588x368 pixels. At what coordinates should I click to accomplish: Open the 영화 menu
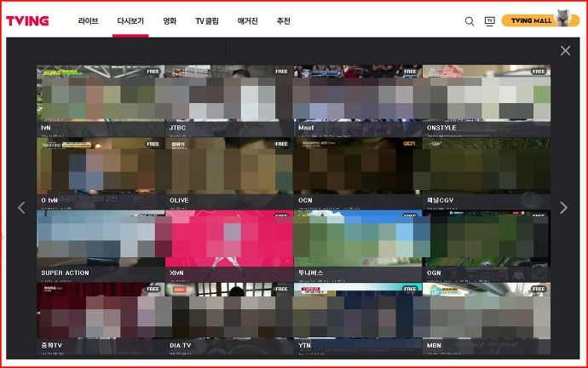coord(170,21)
